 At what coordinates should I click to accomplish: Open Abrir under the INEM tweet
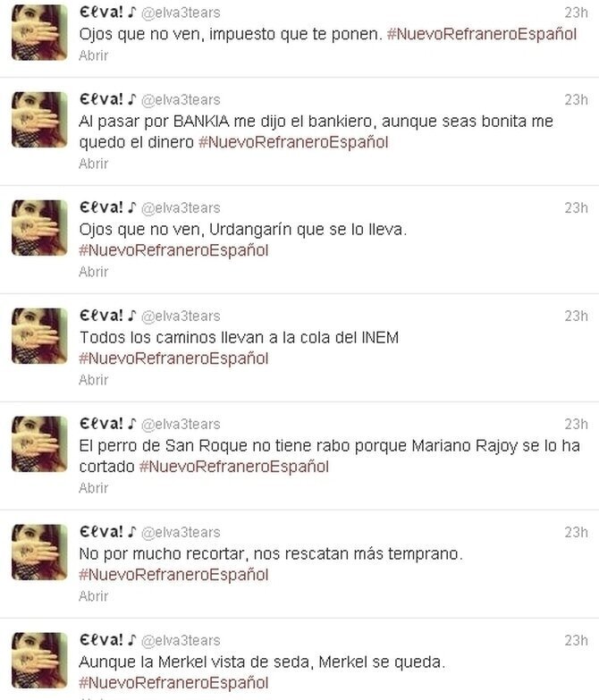click(x=93, y=379)
